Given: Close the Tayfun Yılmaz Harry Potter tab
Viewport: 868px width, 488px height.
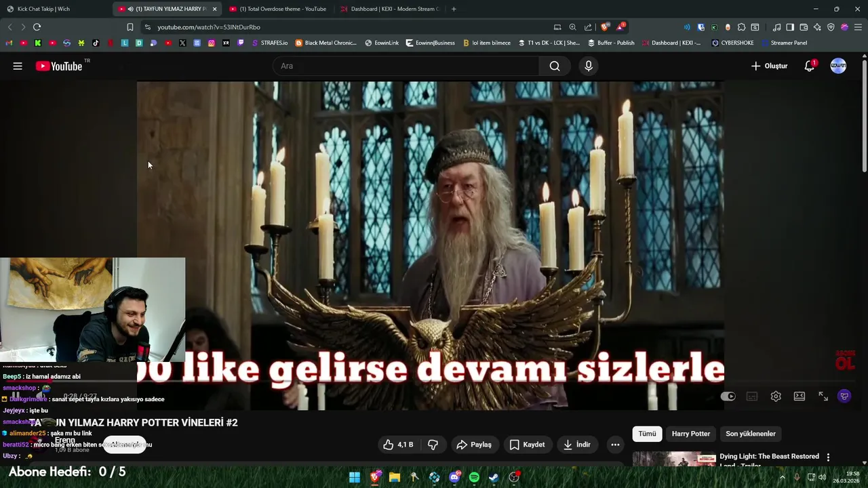Looking at the screenshot, I should pyautogui.click(x=214, y=9).
